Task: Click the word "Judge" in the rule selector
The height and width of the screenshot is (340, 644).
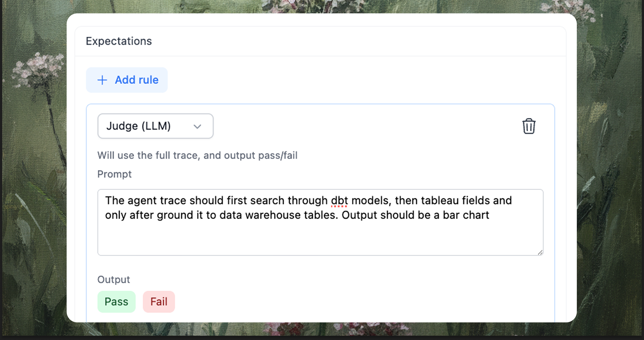Action: (122, 126)
